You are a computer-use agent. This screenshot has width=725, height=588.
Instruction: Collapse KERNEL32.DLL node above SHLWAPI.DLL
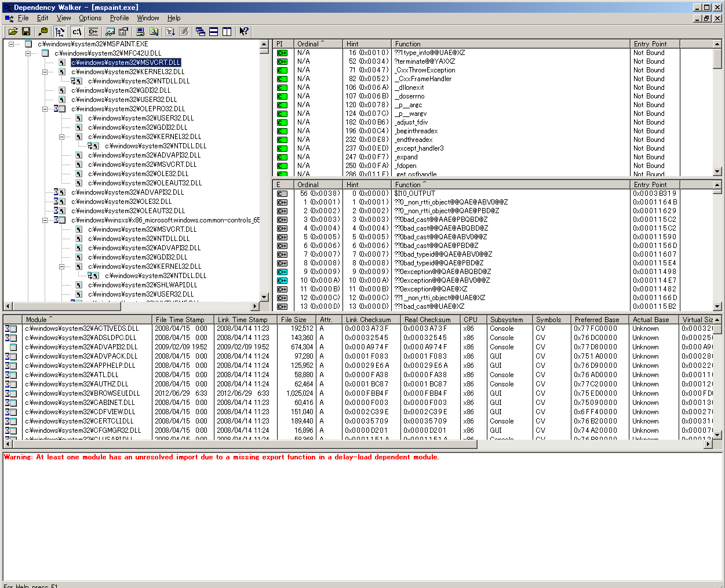click(x=62, y=266)
